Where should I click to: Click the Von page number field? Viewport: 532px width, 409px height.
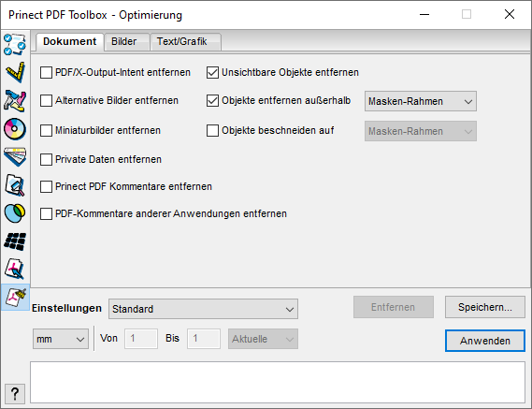pos(141,339)
